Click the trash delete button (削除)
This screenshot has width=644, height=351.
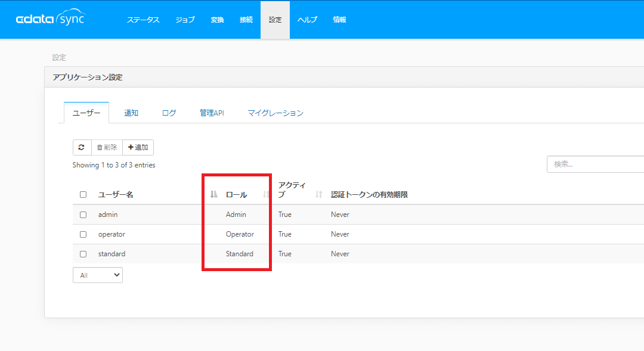107,147
